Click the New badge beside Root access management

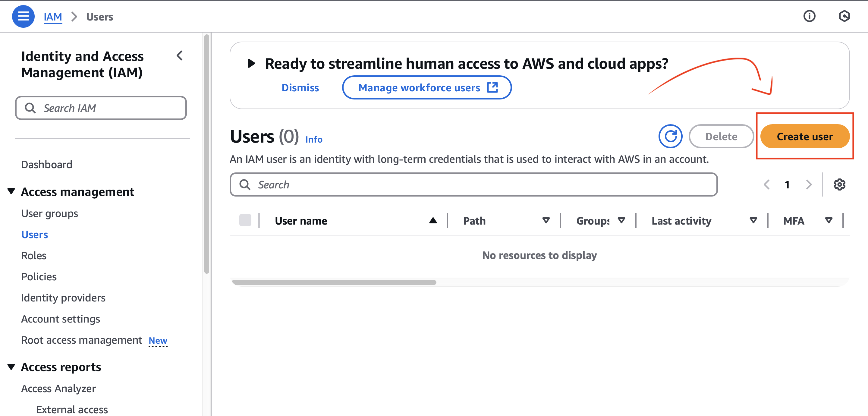(x=158, y=341)
